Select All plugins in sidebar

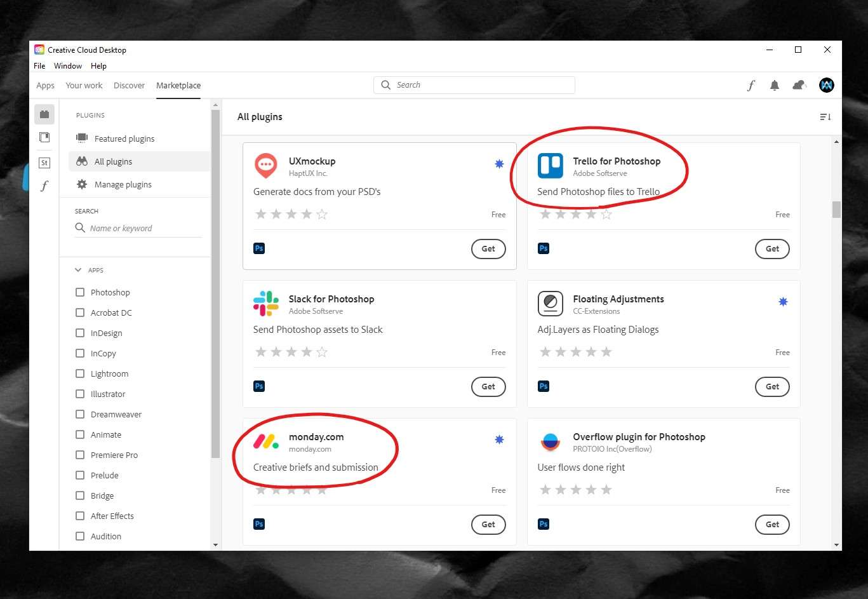click(x=139, y=161)
